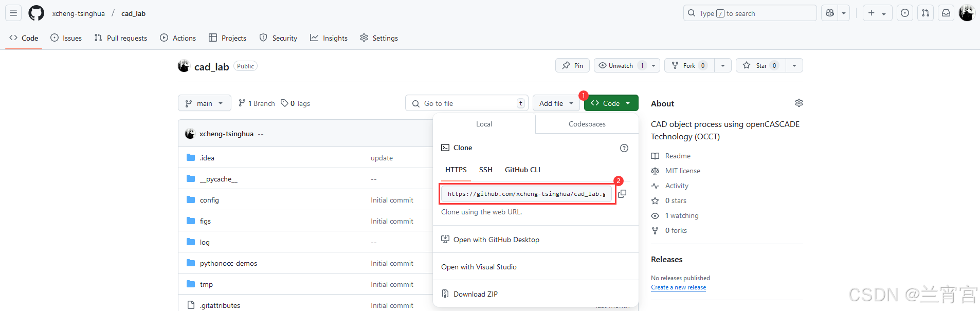
Task: Open the MIT license link
Action: [x=676, y=171]
